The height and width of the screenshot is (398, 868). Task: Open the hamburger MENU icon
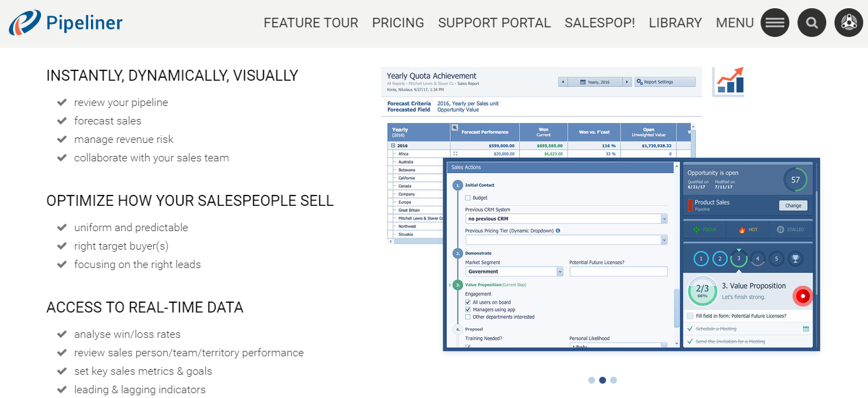point(774,23)
